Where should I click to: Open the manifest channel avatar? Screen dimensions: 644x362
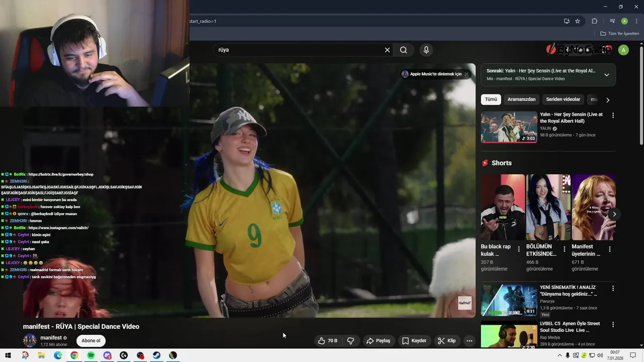point(30,340)
